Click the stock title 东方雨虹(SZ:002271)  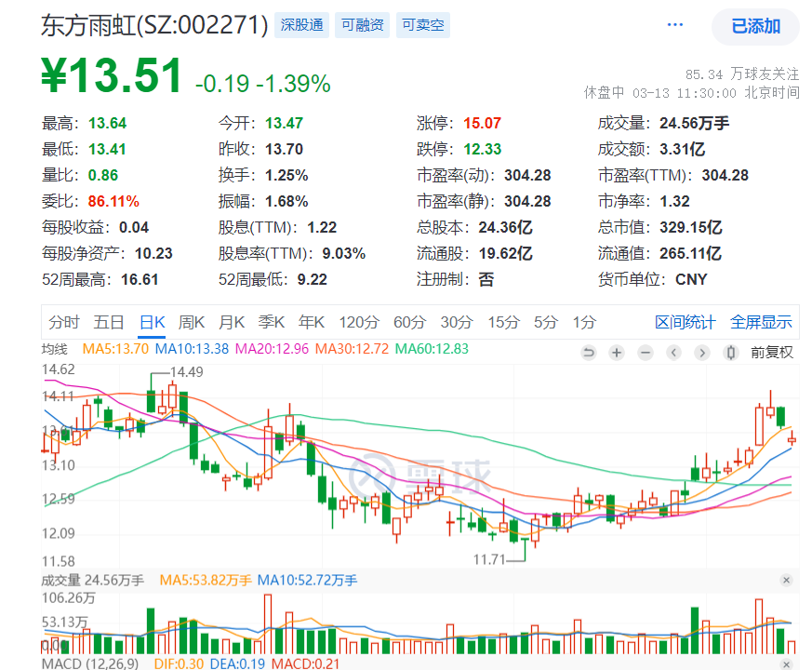tap(154, 25)
